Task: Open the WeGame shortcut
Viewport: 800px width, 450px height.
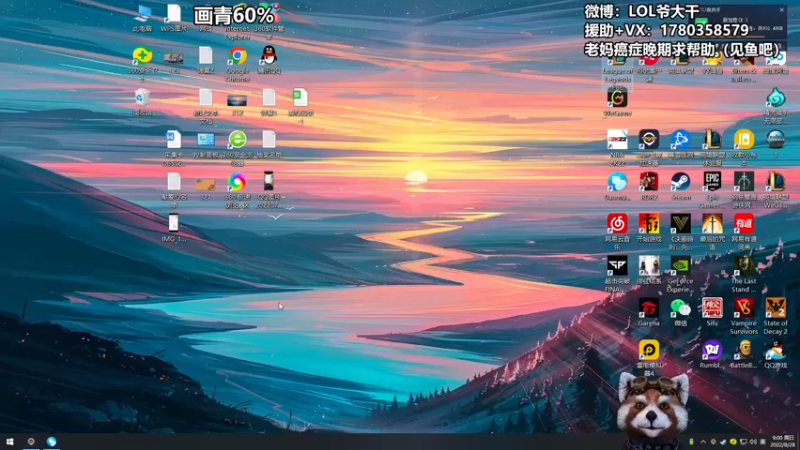Action: click(x=617, y=98)
